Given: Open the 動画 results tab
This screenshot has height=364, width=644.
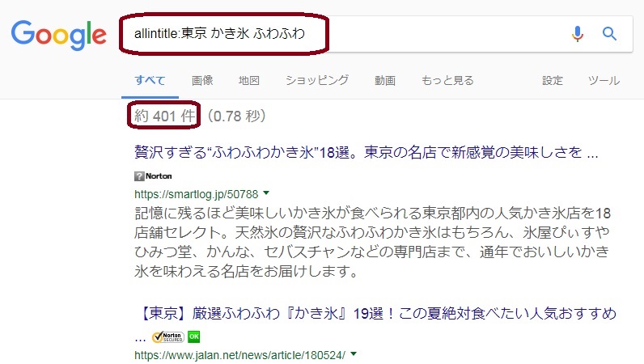Looking at the screenshot, I should [x=385, y=81].
